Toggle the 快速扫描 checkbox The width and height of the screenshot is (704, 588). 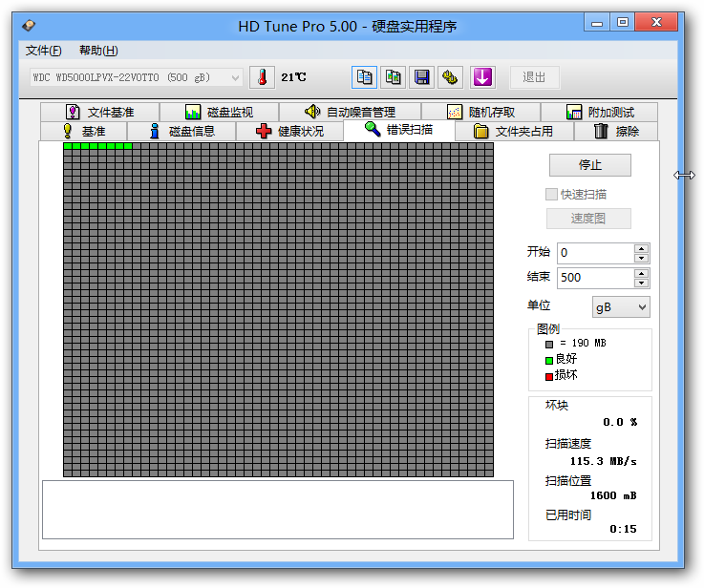point(551,194)
